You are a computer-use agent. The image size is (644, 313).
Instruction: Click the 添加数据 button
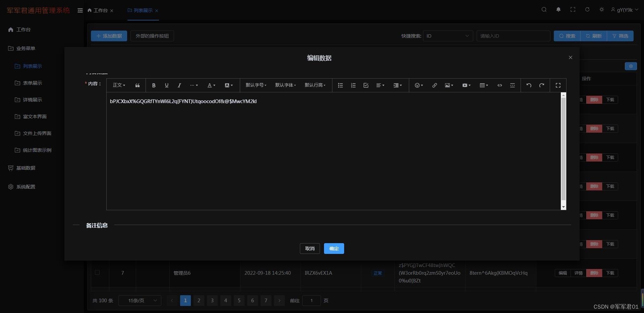coord(109,36)
